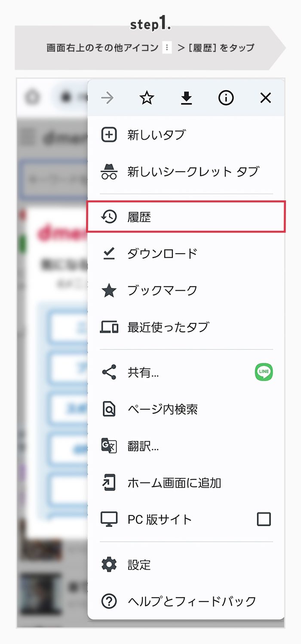Tap the incognito hat-and-glasses icon
The height and width of the screenshot is (644, 301).
tap(109, 172)
